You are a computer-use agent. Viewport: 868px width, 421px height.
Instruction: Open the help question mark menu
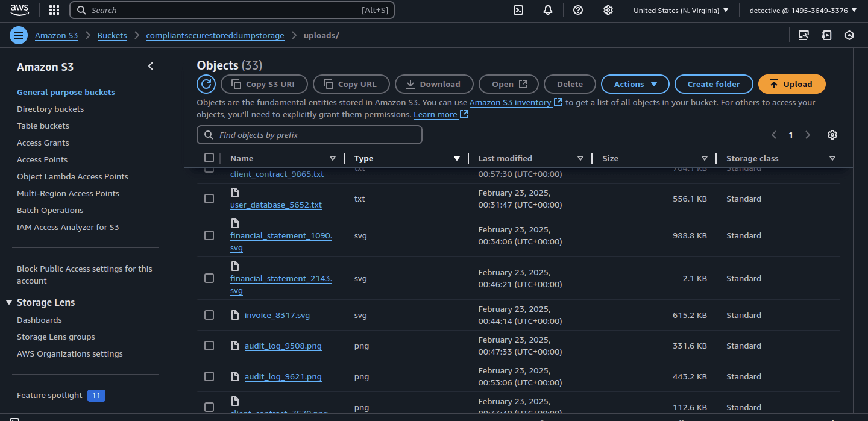pos(578,10)
